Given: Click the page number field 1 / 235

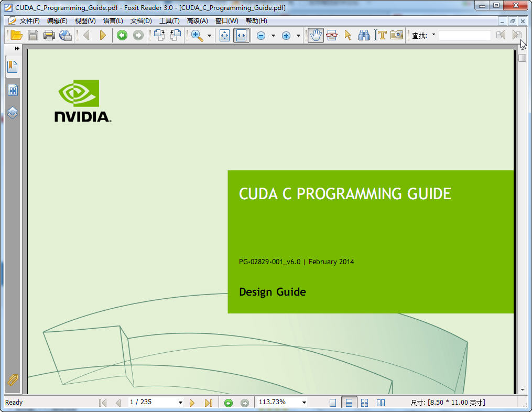Looking at the screenshot, I should pyautogui.click(x=153, y=403).
